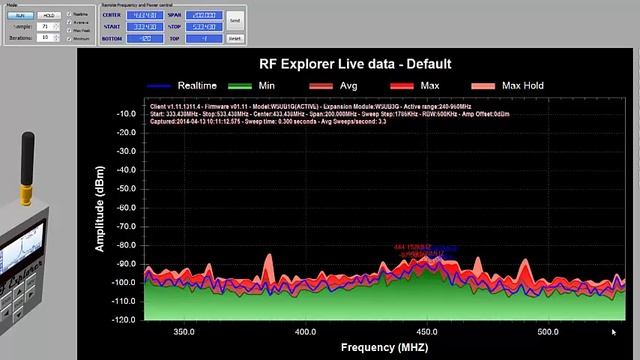
Task: Click the 'Amplitude (dBm)' axis label
Action: [99, 209]
